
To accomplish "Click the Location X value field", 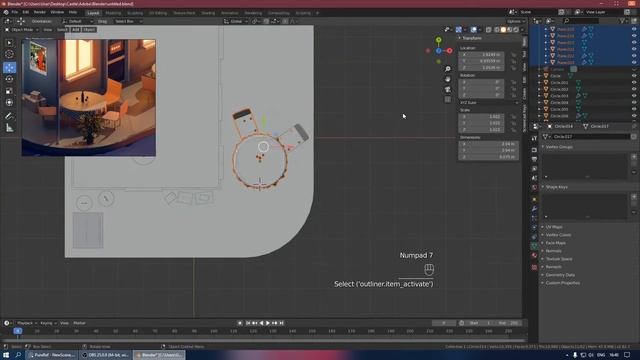I will pos(482,54).
